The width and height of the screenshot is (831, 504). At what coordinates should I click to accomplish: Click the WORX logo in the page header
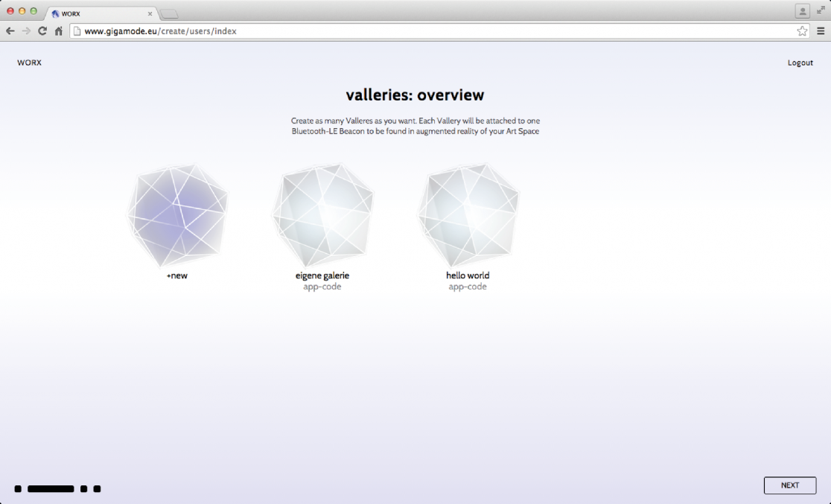[30, 63]
